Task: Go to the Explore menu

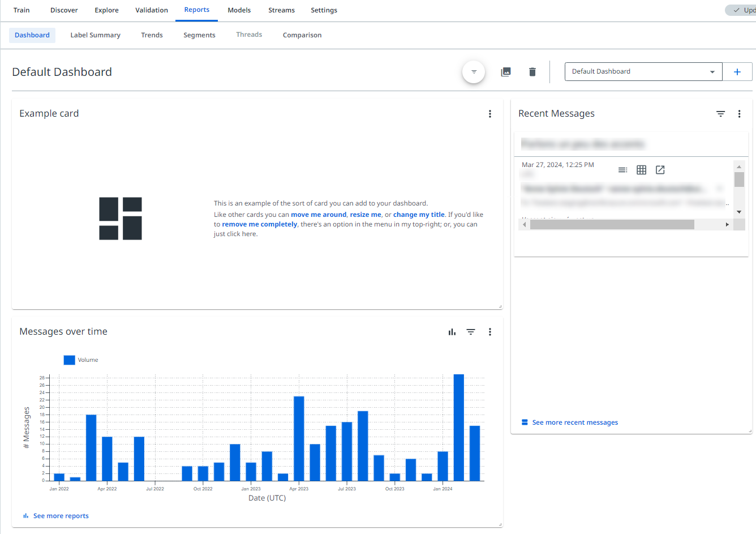Action: click(106, 10)
